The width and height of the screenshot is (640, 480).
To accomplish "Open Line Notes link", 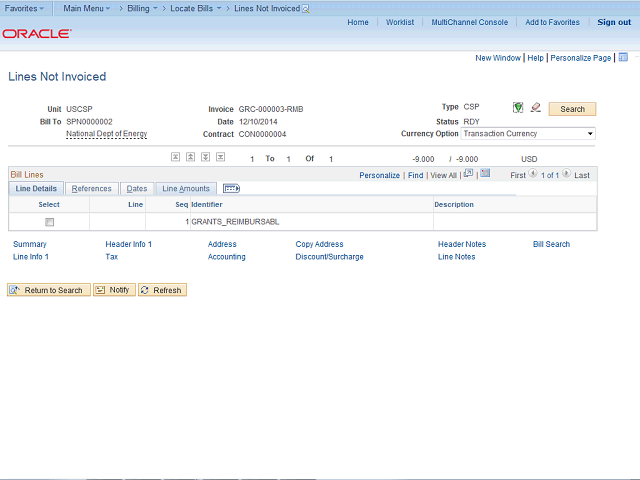I will tap(457, 257).
